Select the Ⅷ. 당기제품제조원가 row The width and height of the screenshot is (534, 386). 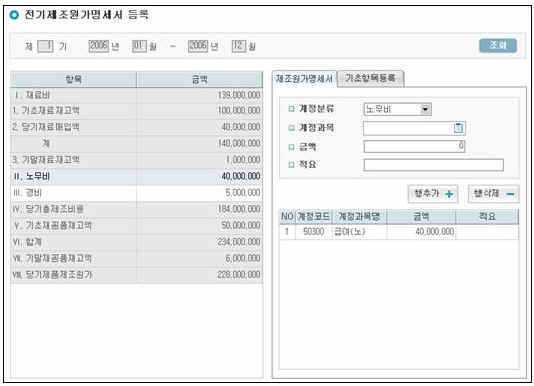[x=137, y=275]
